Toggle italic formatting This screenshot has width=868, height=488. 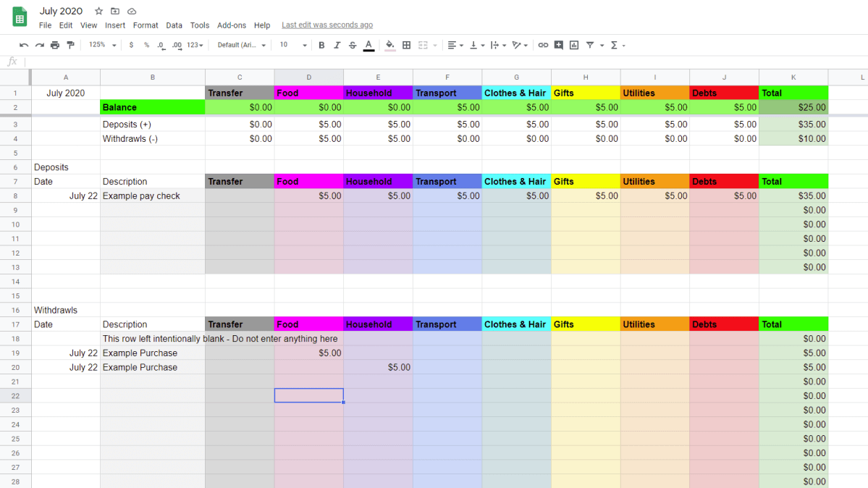click(x=337, y=45)
